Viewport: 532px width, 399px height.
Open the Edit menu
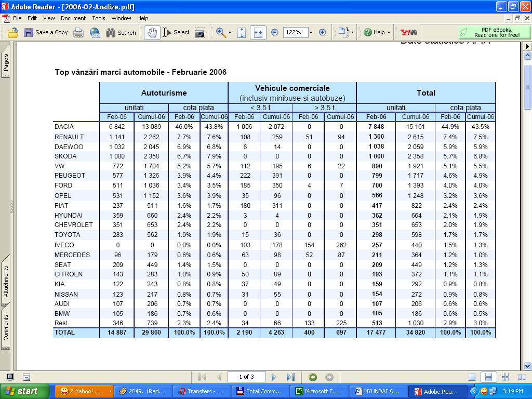click(32, 18)
